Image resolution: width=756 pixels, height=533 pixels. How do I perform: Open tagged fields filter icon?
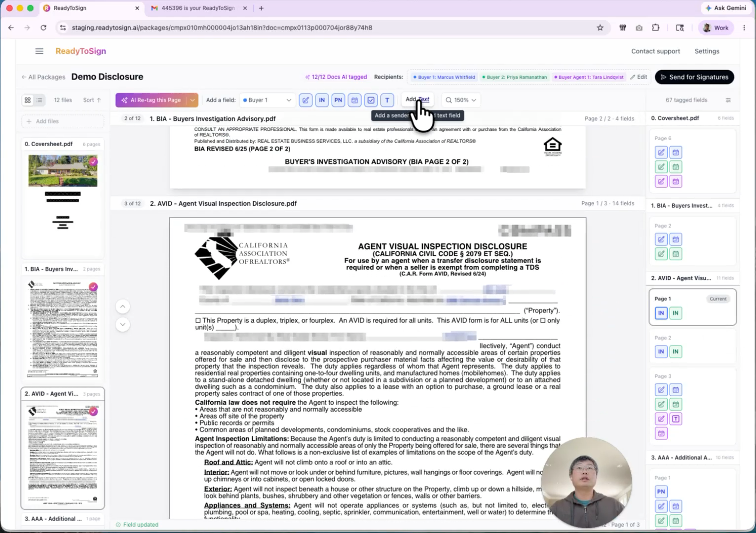click(x=728, y=100)
